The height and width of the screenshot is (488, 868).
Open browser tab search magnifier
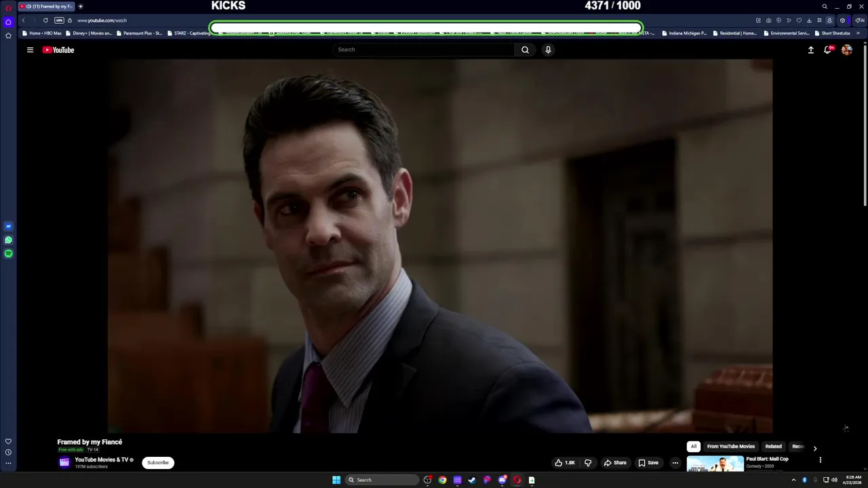pos(825,7)
